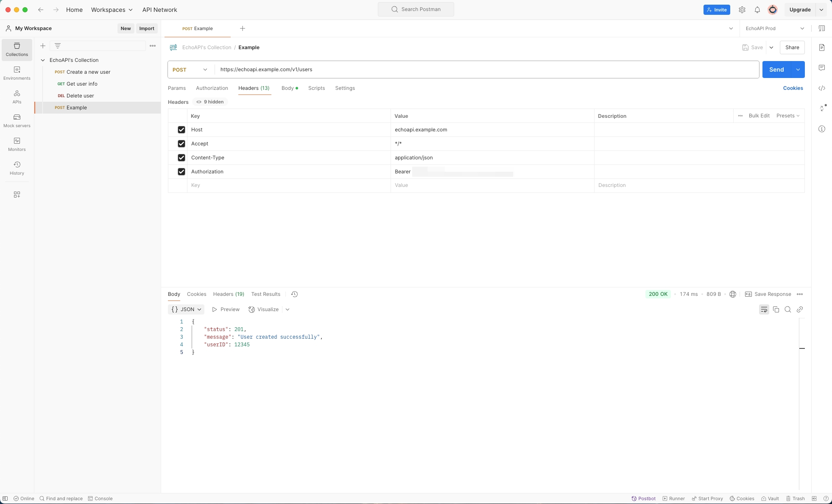
Task: Open the documentation icon in right sidebar
Action: click(x=822, y=47)
